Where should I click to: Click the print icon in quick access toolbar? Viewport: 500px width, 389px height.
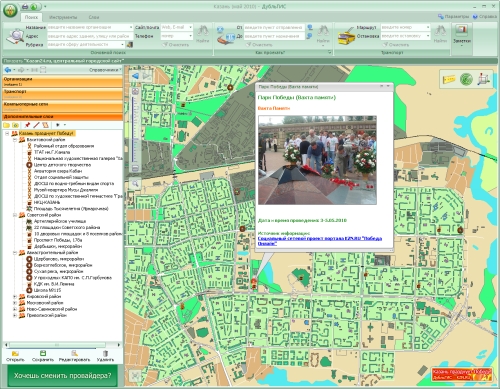pyautogui.click(x=25, y=6)
